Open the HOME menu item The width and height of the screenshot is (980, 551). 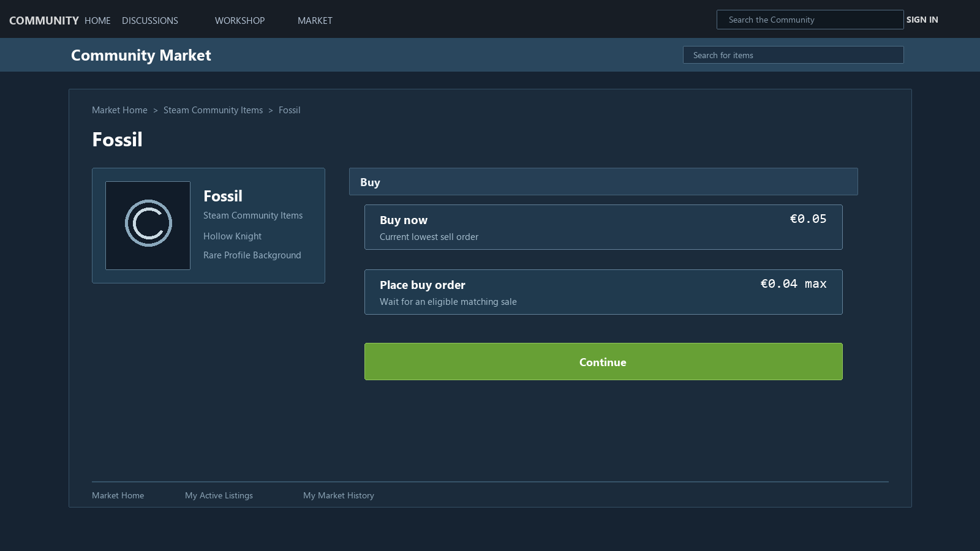click(x=97, y=20)
